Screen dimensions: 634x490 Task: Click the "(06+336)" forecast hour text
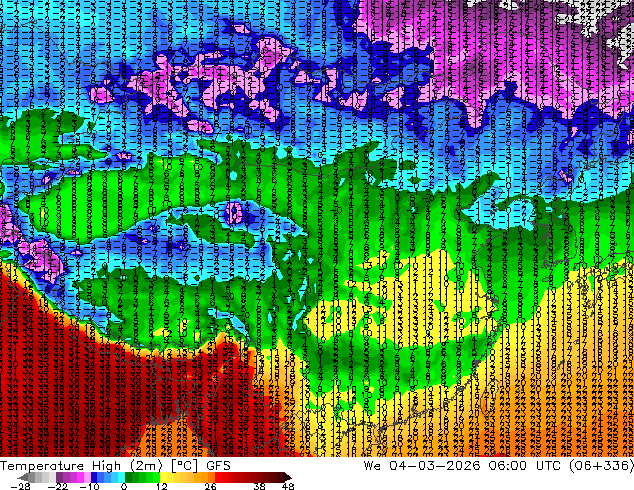click(x=601, y=466)
